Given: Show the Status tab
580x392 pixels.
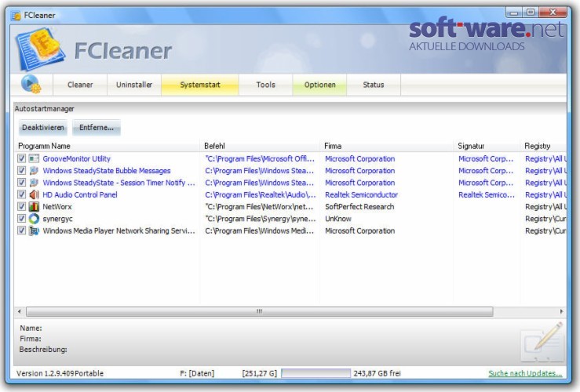Looking at the screenshot, I should tap(374, 85).
